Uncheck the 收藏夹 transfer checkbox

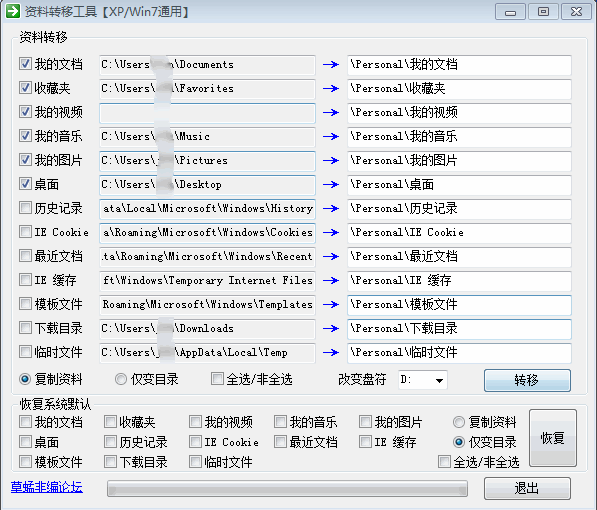(25, 88)
